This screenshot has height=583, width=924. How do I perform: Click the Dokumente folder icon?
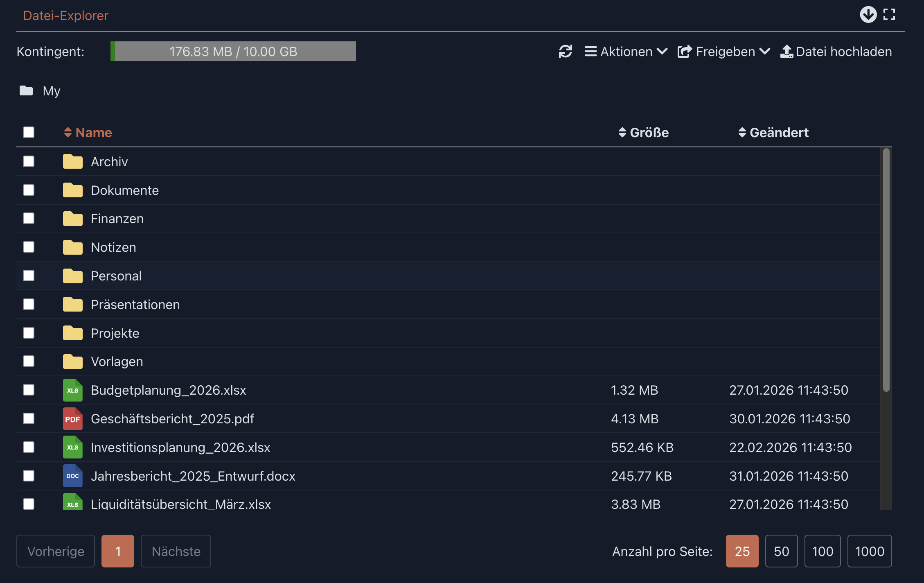pyautogui.click(x=73, y=190)
